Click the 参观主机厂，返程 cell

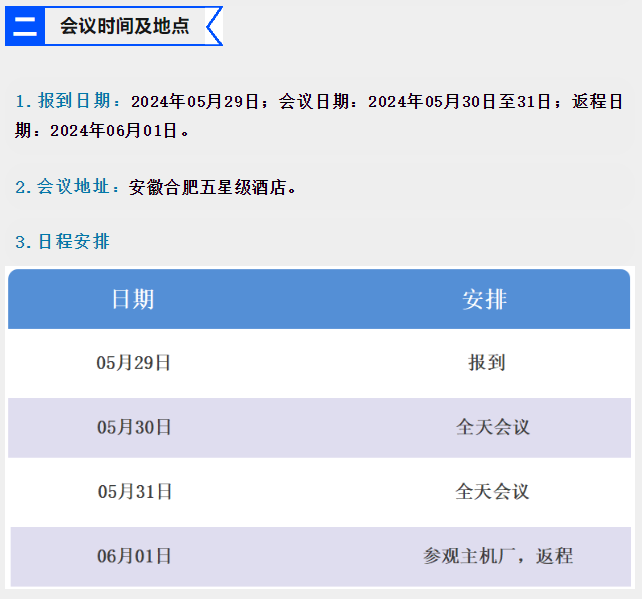click(x=498, y=556)
